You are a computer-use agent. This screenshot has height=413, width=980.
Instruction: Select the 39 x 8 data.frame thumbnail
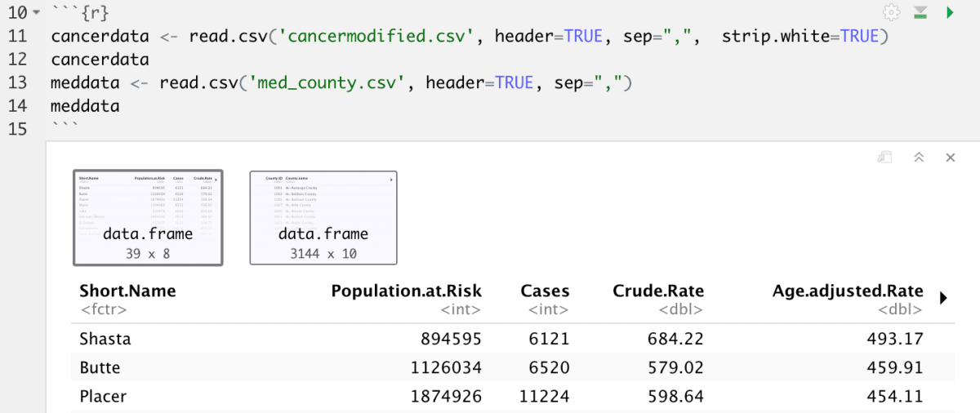148,218
